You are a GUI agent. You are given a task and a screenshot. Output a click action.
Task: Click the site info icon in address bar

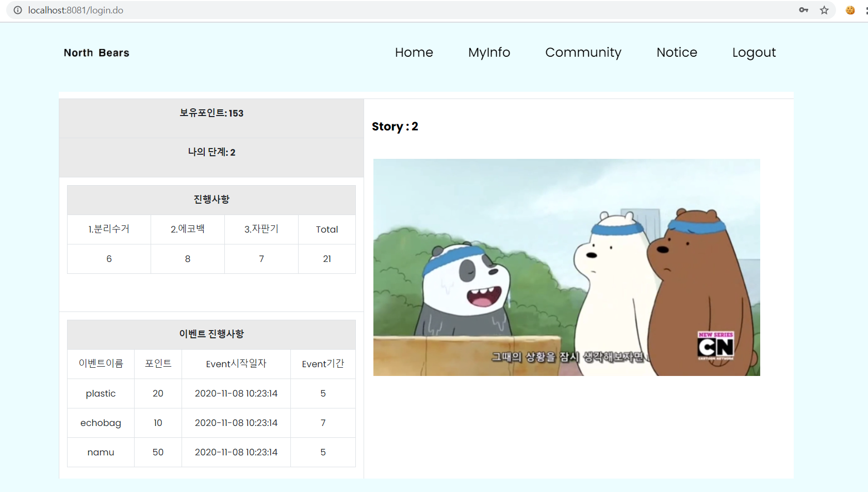pyautogui.click(x=18, y=10)
